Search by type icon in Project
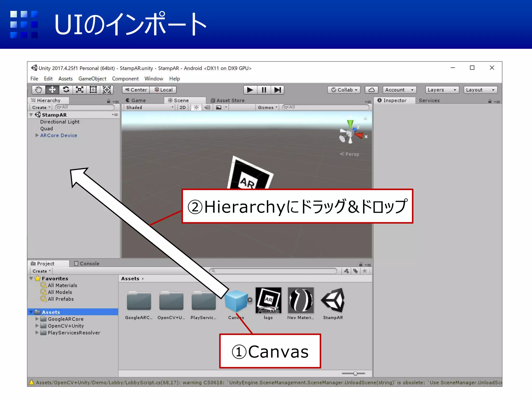The height and width of the screenshot is (399, 532). (x=346, y=271)
